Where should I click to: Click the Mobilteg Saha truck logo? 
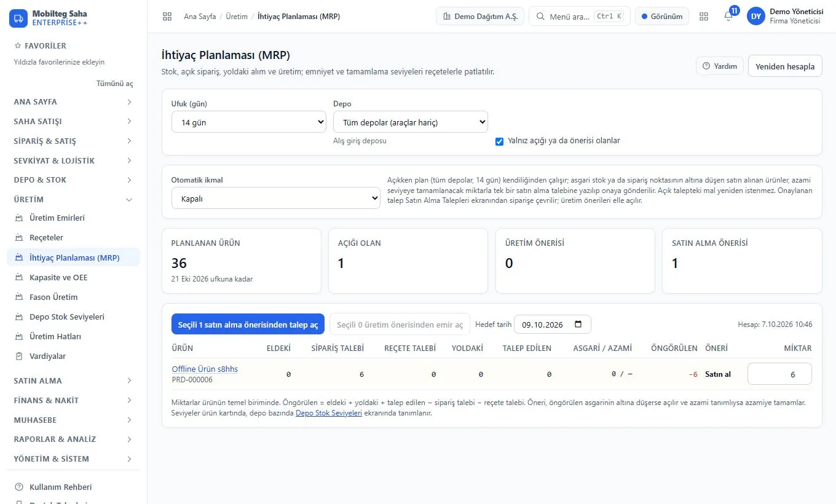pyautogui.click(x=18, y=18)
